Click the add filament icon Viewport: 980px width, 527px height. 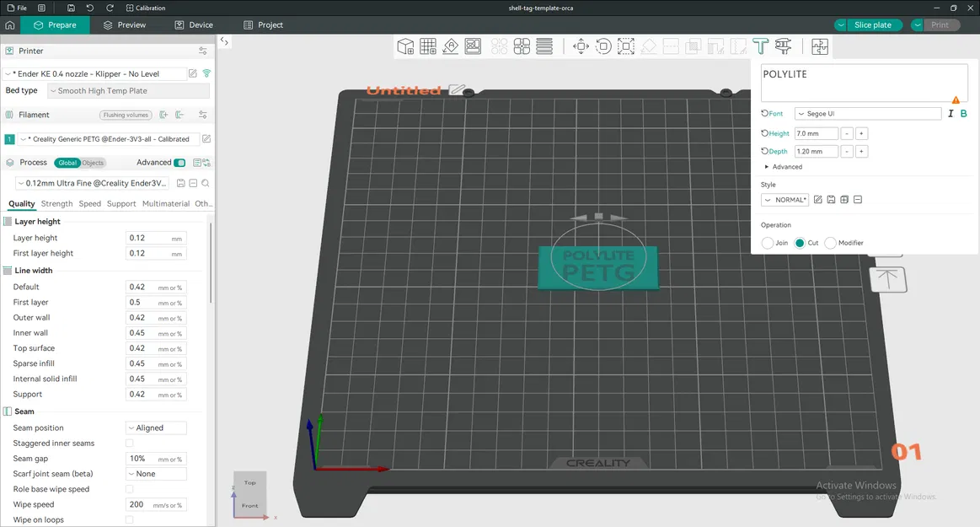[163, 115]
